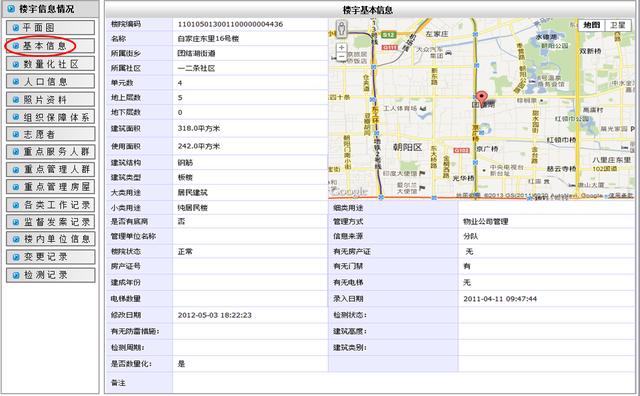Open the 平面图 sidebar item
Screen dimensions: 640x396
50,28
